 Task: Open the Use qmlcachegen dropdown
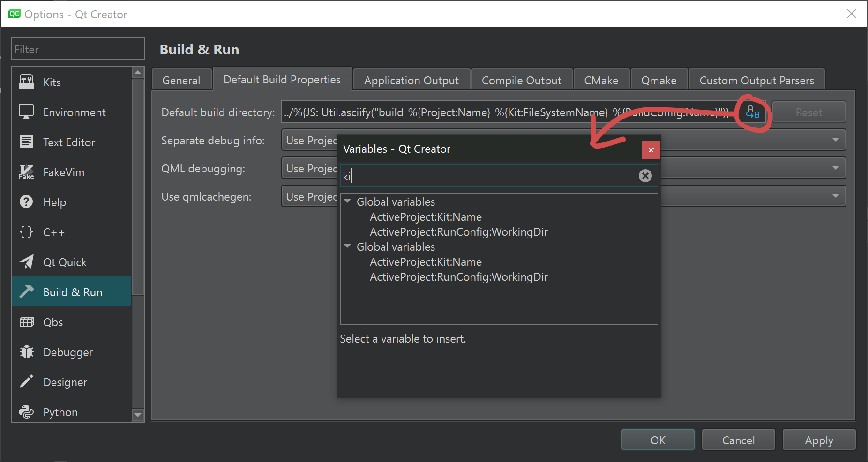[x=563, y=196]
